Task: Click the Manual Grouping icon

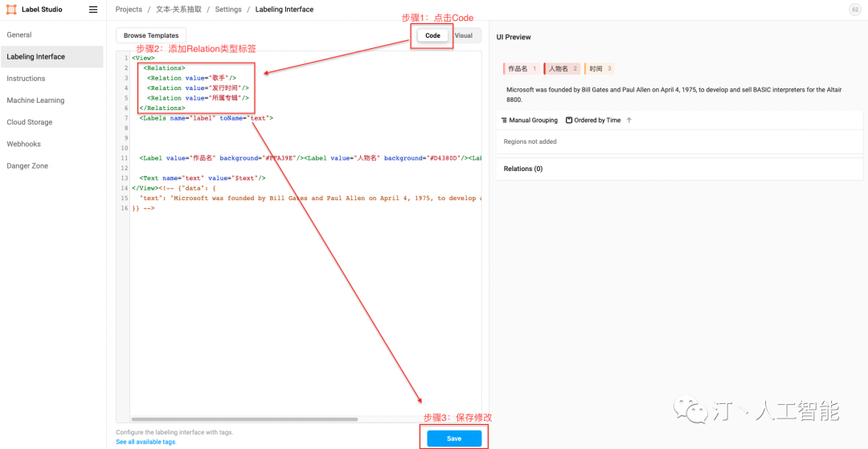Action: pos(504,120)
